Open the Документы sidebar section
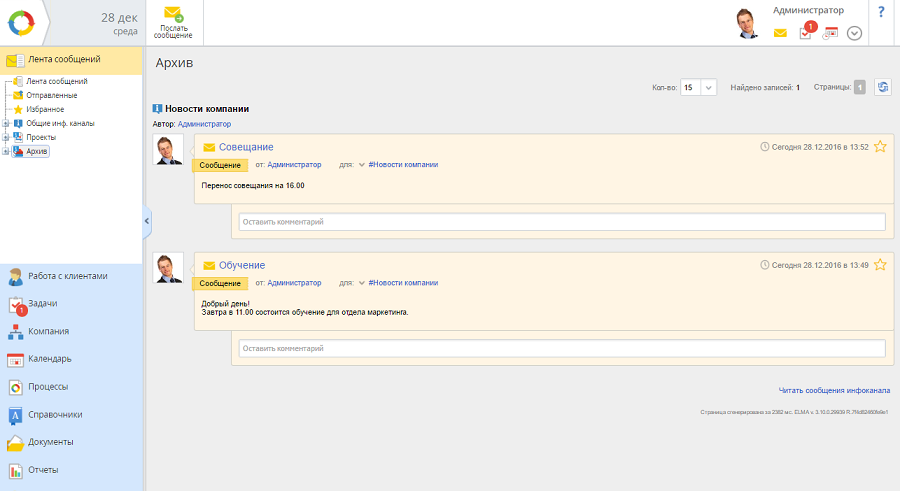Image resolution: width=900 pixels, height=491 pixels. click(x=50, y=441)
